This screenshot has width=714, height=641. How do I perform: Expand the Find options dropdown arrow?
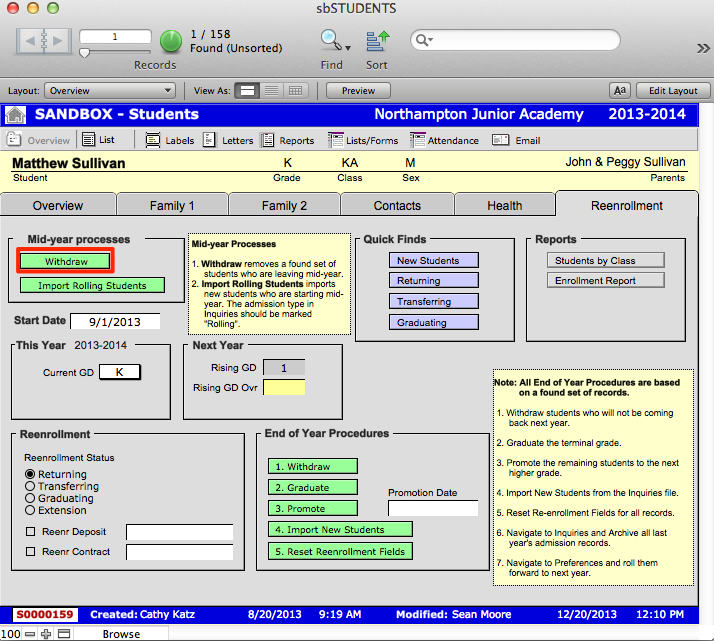click(348, 46)
